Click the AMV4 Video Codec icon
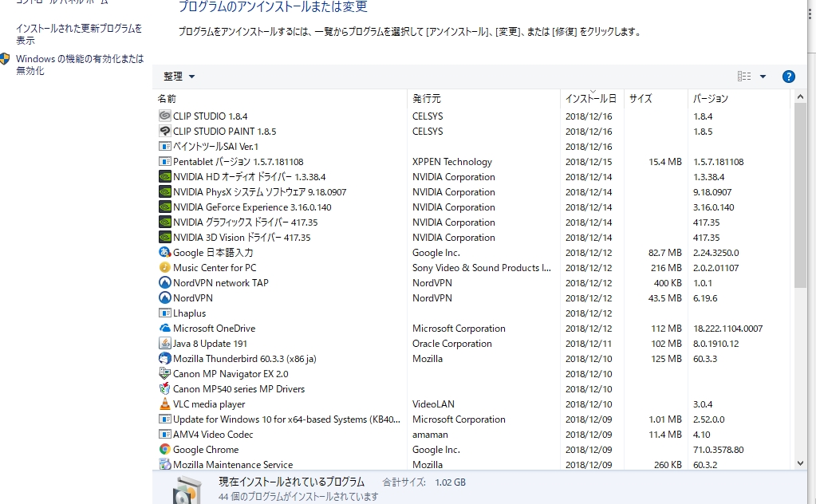This screenshot has height=504, width=816. point(164,434)
